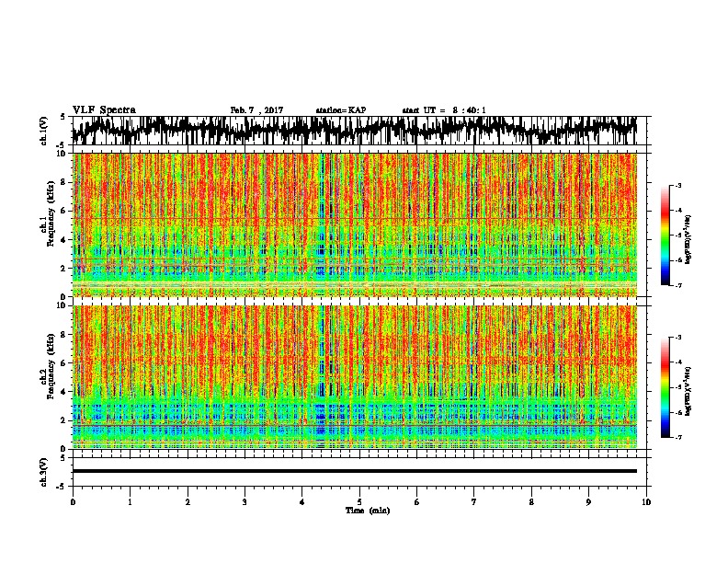Click the ch.1 "Frequency (kHz)" axis label
The height and width of the screenshot is (563, 728).
51,214
